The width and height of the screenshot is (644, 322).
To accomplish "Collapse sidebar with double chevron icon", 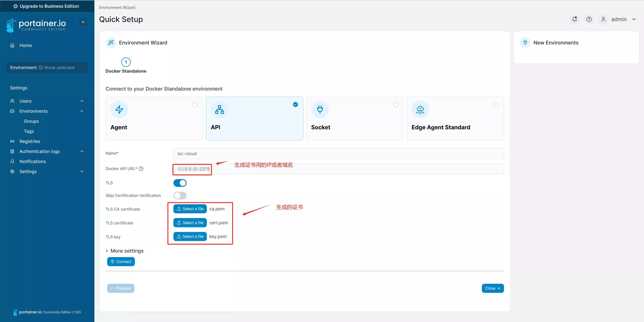I will [83, 22].
